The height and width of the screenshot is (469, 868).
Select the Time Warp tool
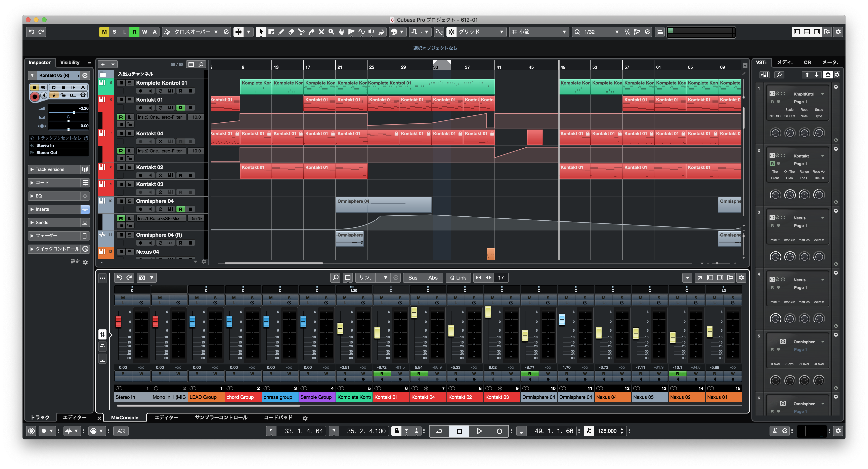pos(351,32)
